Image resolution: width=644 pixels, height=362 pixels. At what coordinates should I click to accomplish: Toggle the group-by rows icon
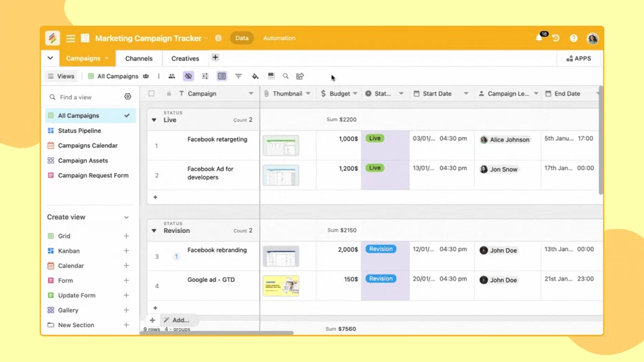[222, 77]
